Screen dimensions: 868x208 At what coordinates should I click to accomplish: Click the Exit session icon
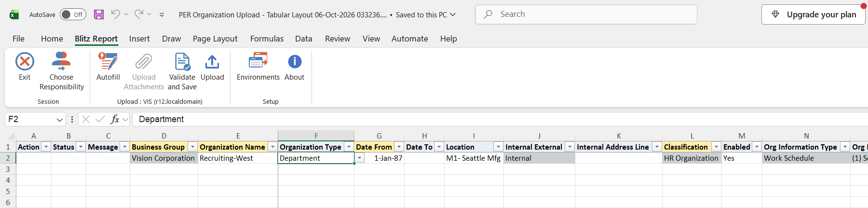pyautogui.click(x=25, y=62)
